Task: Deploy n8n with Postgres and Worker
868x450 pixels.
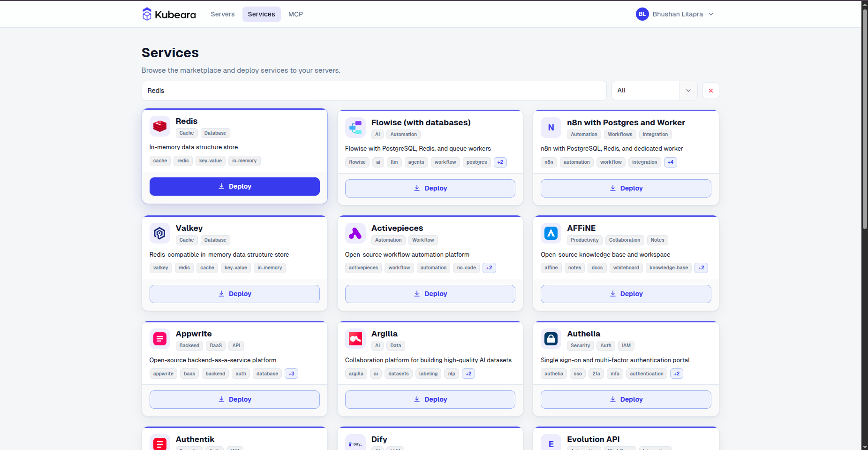Action: point(626,188)
